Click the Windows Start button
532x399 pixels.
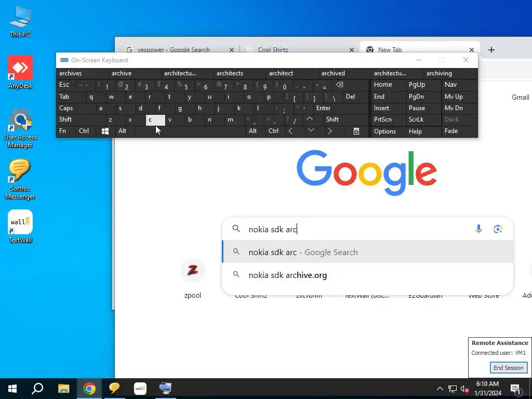point(12,389)
